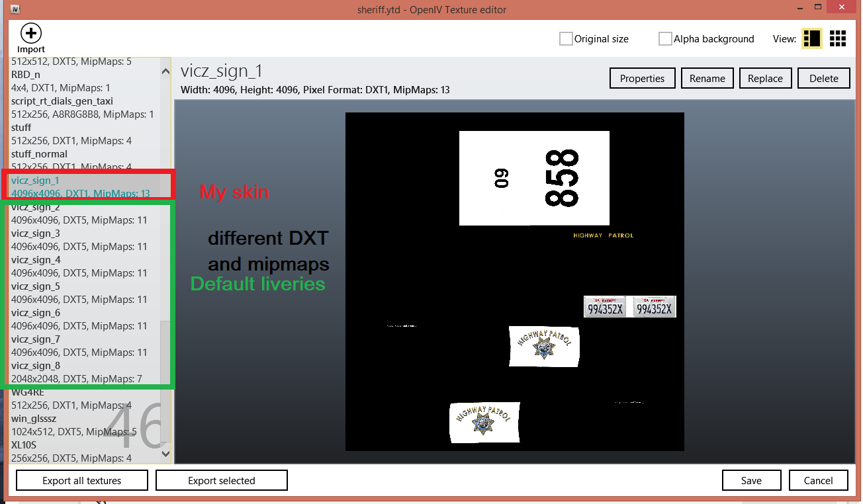Click the texture list scroll down arrow
The image size is (863, 504).
[x=165, y=453]
